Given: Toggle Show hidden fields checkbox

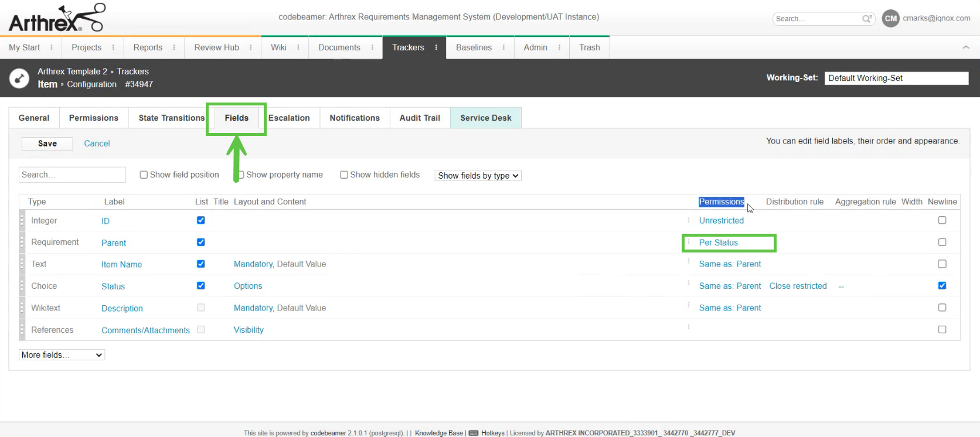Looking at the screenshot, I should [x=344, y=175].
